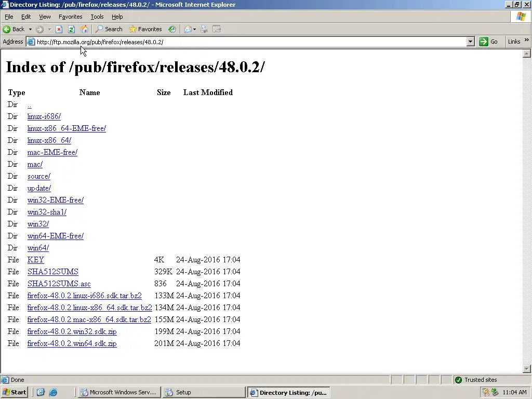Click the Back navigation button
Screen dimensions: 532x399
coord(14,29)
